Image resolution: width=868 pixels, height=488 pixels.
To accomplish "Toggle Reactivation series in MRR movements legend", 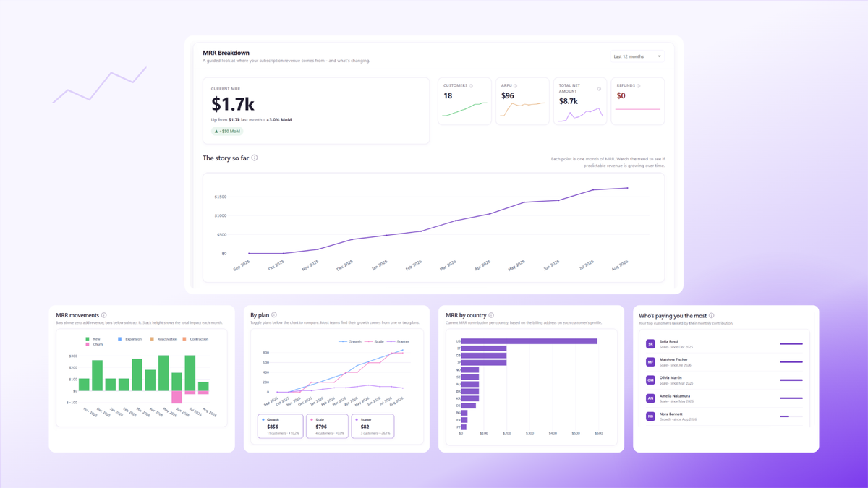I will coord(163,339).
